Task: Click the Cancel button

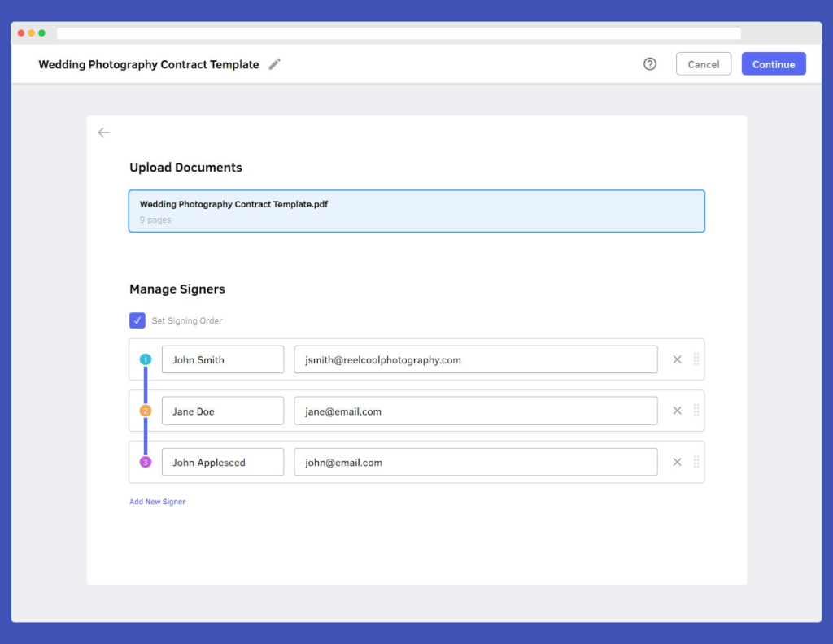Action: point(703,63)
